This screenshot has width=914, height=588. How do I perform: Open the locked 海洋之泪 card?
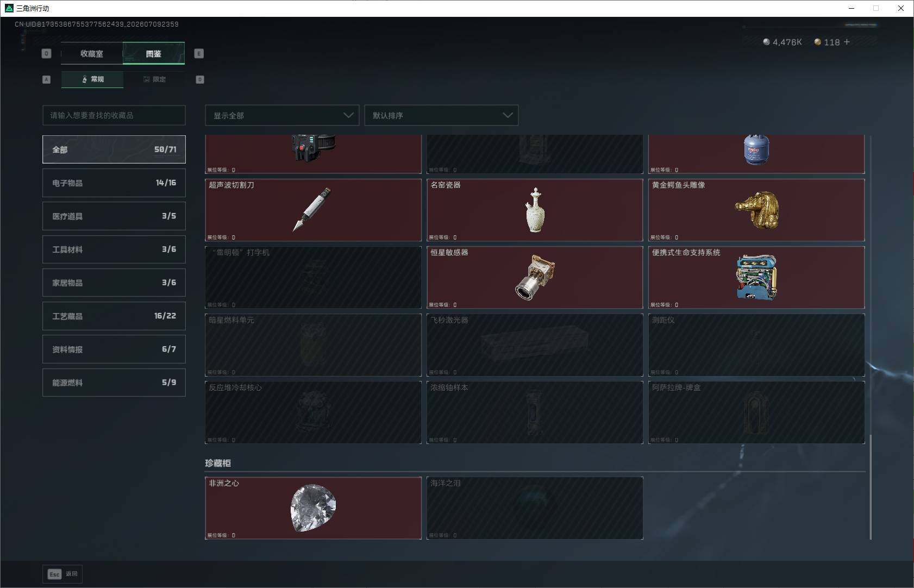click(x=535, y=508)
